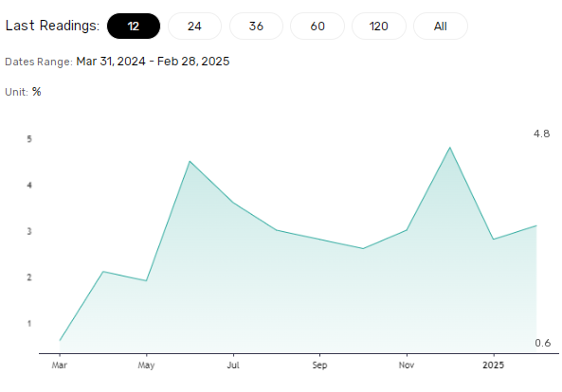Click the June peak on the chart line
Image resolution: width=562 pixels, height=392 pixels.
pyautogui.click(x=190, y=162)
